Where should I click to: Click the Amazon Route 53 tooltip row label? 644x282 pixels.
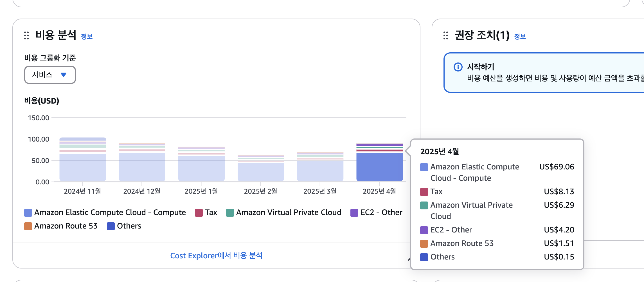[x=462, y=243]
